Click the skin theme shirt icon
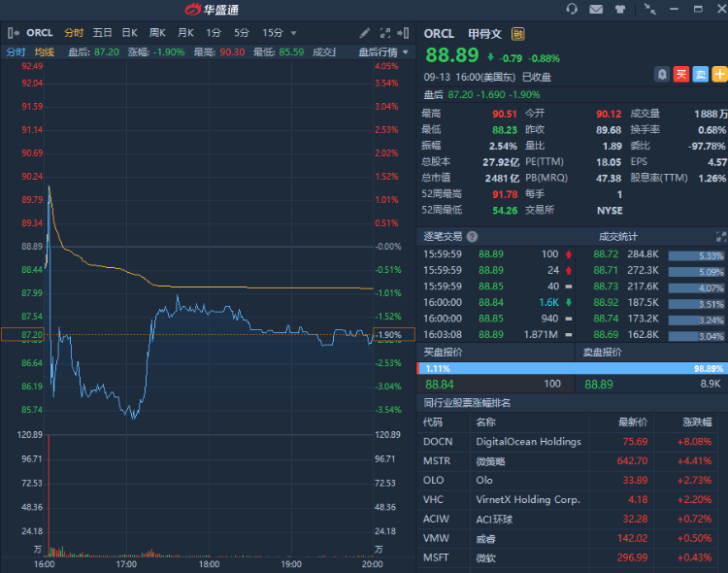Screen dimensions: 728x573 [619, 10]
